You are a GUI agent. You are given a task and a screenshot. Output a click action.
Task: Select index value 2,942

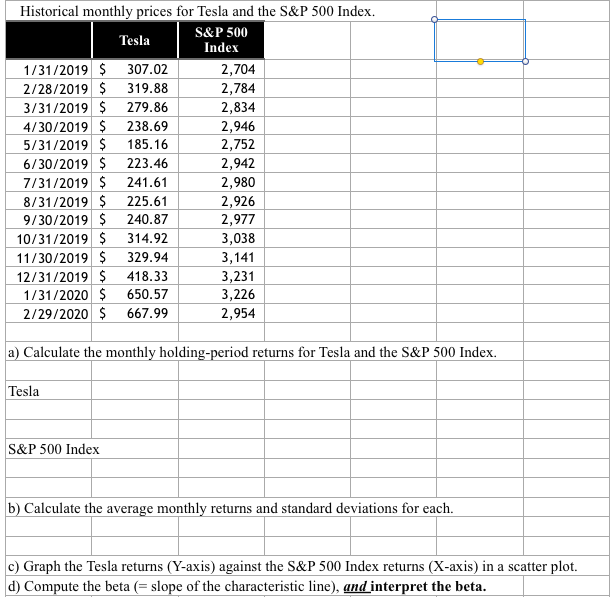pos(221,163)
